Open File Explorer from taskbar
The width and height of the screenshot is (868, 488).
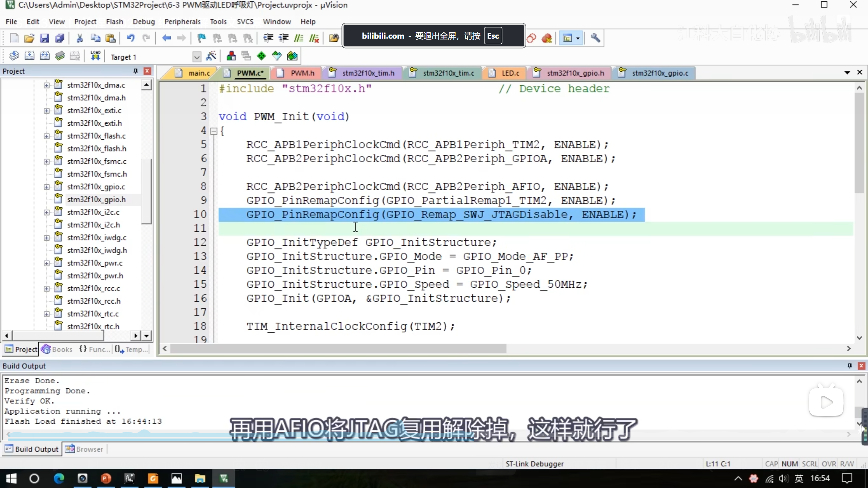coord(200,478)
